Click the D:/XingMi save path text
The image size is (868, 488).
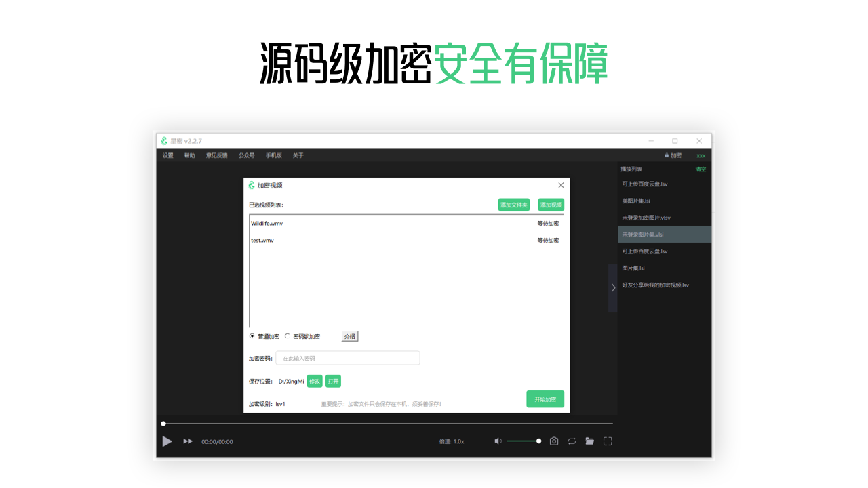click(x=292, y=382)
